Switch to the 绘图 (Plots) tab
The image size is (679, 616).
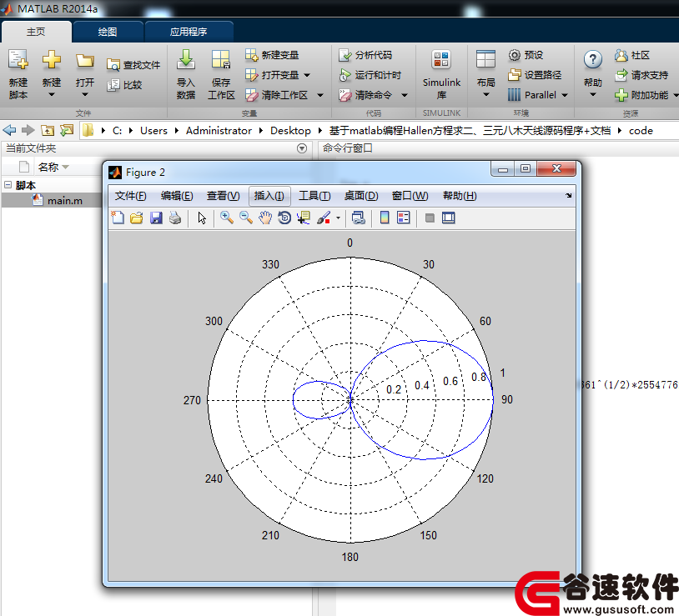108,32
